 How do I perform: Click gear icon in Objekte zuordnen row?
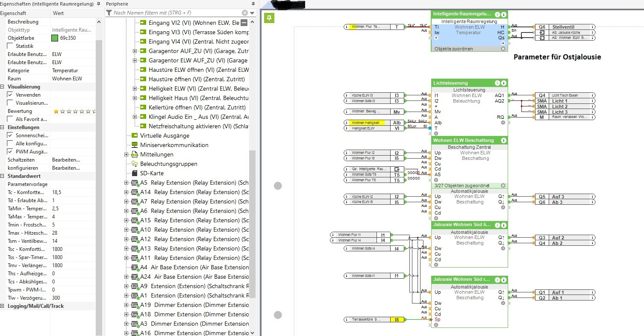tap(503, 49)
